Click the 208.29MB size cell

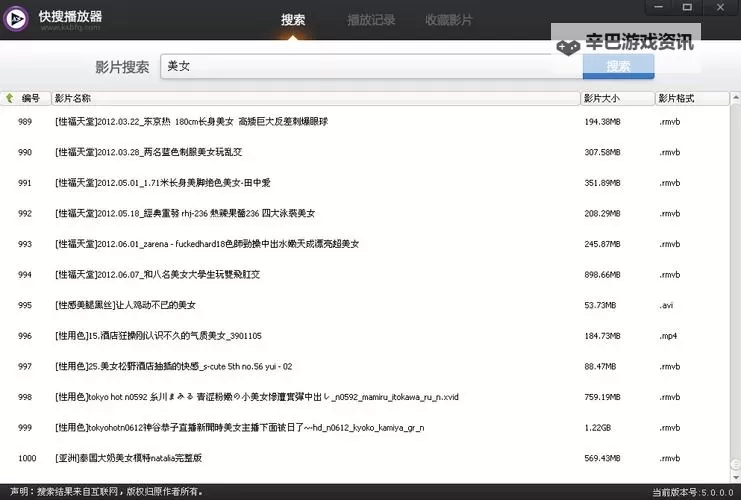pos(602,214)
